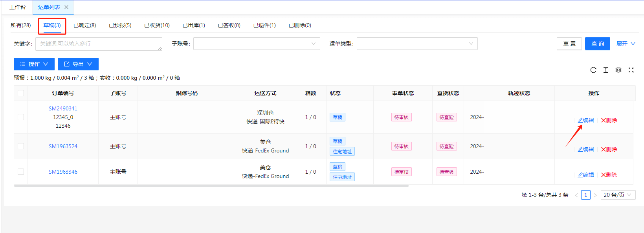This screenshot has width=644, height=233.
Task: Check the box for order SM2490341
Action: point(21,117)
